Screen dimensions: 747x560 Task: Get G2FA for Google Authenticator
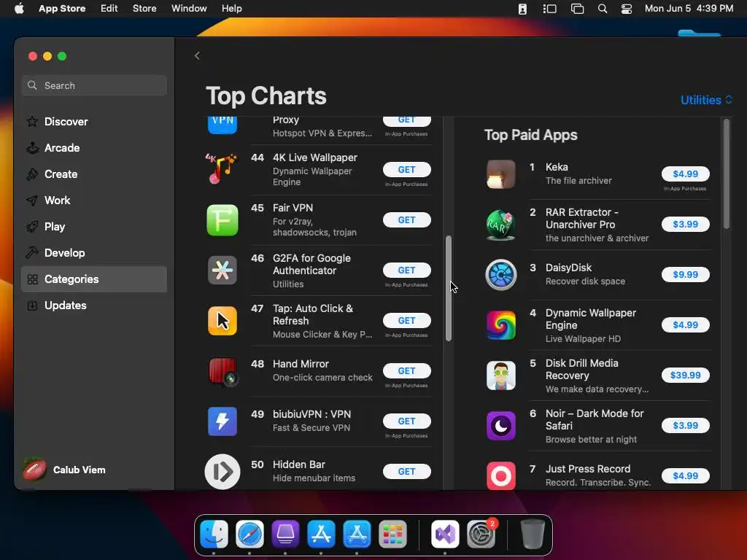407,270
